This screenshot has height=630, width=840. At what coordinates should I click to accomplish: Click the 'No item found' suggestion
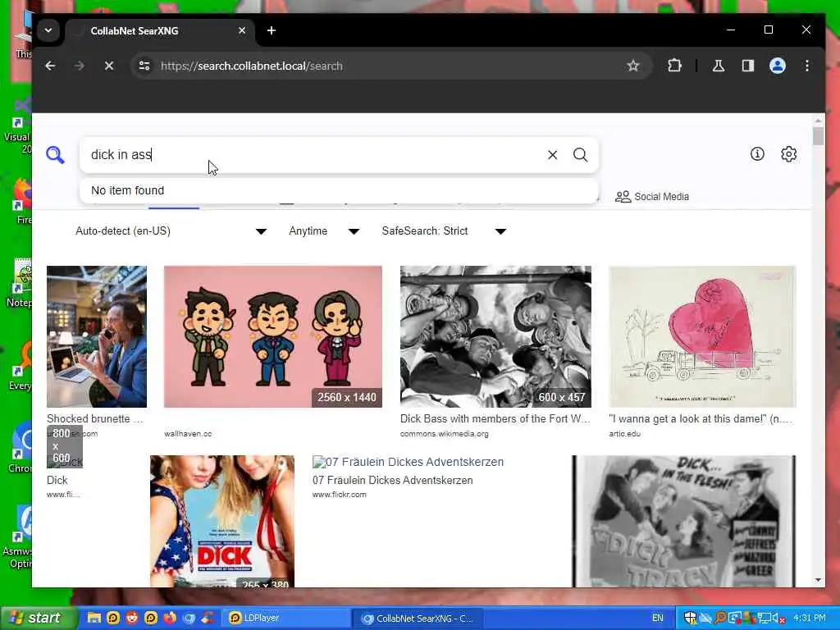point(339,190)
